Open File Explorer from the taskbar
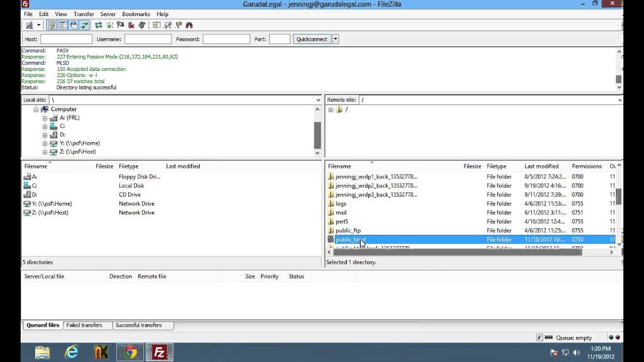 click(43, 352)
